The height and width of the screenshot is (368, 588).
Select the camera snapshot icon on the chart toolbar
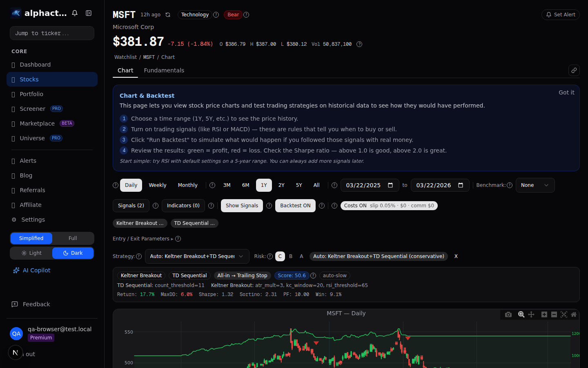click(508, 314)
